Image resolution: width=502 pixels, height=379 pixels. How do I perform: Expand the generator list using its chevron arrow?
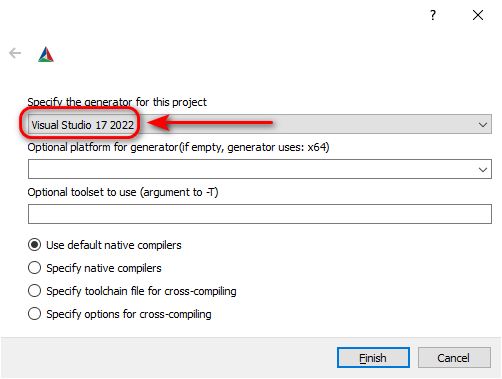pyautogui.click(x=483, y=125)
